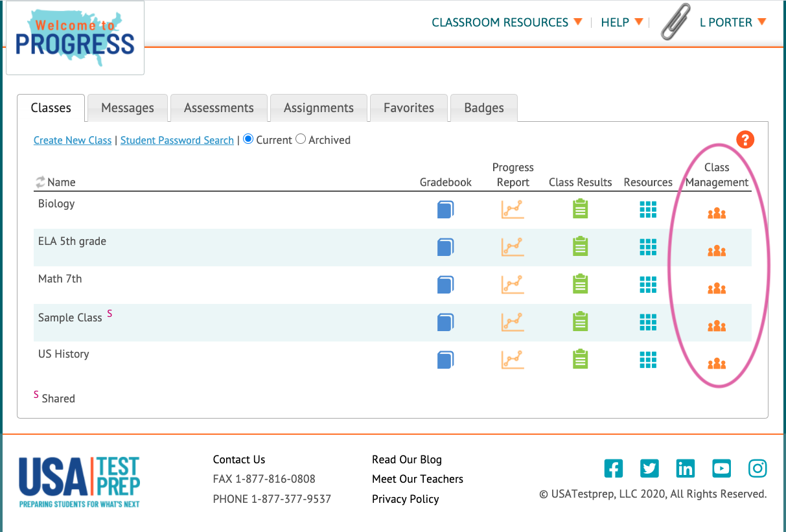The image size is (786, 532).
Task: Open the Meet Our Teachers link
Action: [x=417, y=479]
